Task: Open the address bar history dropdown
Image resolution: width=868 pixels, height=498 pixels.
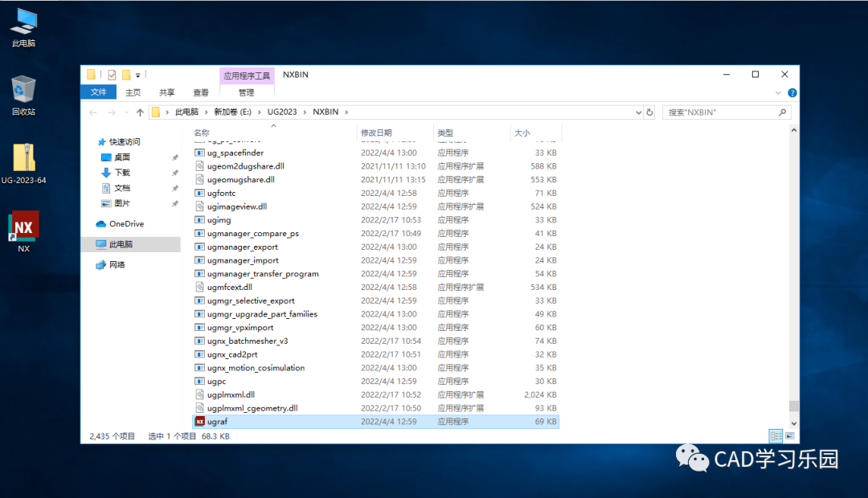Action: (638, 112)
